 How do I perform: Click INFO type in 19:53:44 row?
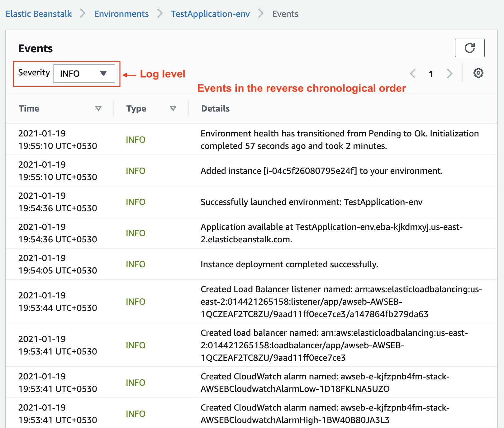click(x=136, y=302)
